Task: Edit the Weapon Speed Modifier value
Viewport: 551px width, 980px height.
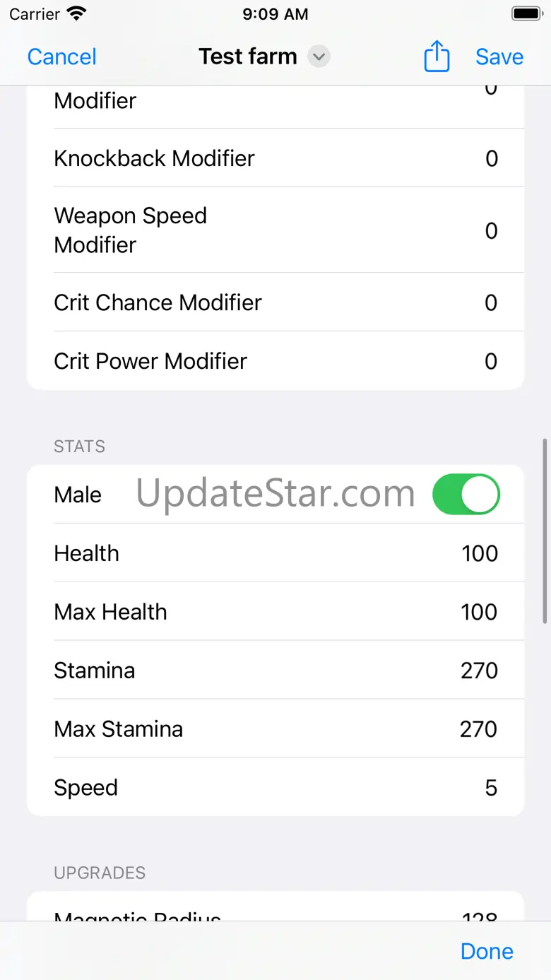Action: point(491,230)
